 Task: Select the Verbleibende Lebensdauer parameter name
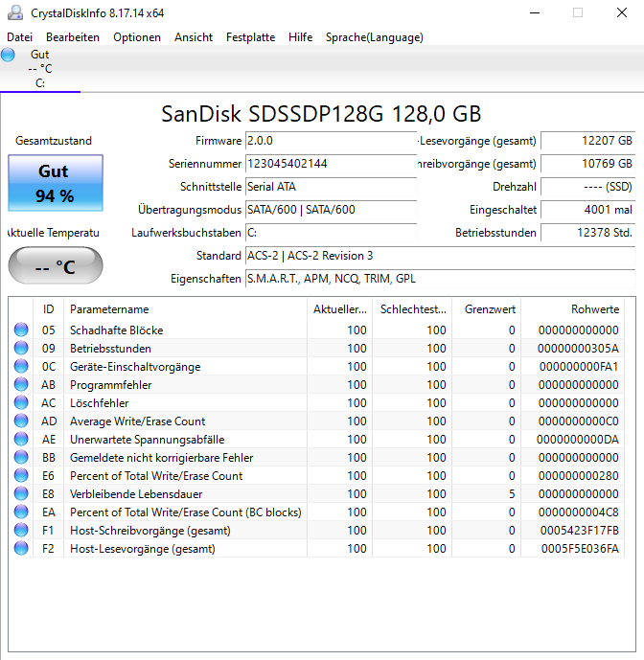(136, 493)
